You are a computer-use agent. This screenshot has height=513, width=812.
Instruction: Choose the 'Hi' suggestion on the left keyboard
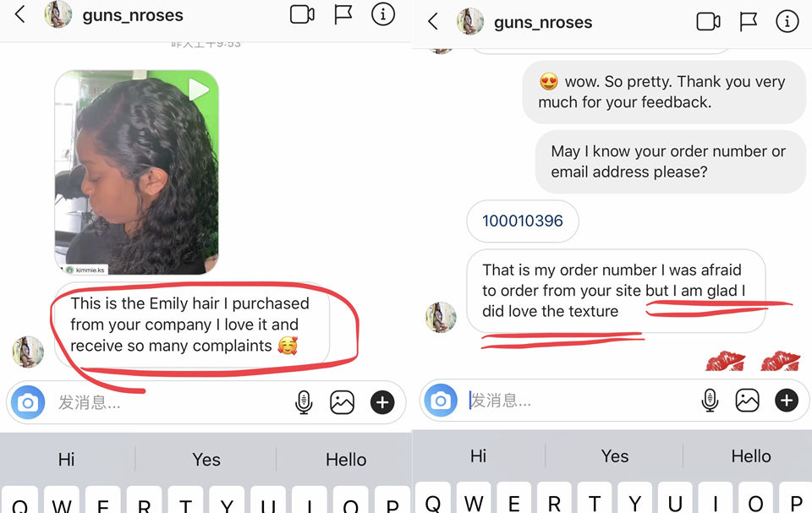coord(66,459)
